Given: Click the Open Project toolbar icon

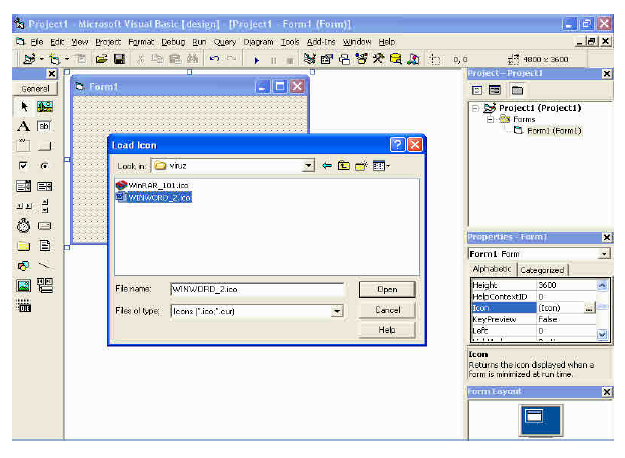Looking at the screenshot, I should 102,59.
